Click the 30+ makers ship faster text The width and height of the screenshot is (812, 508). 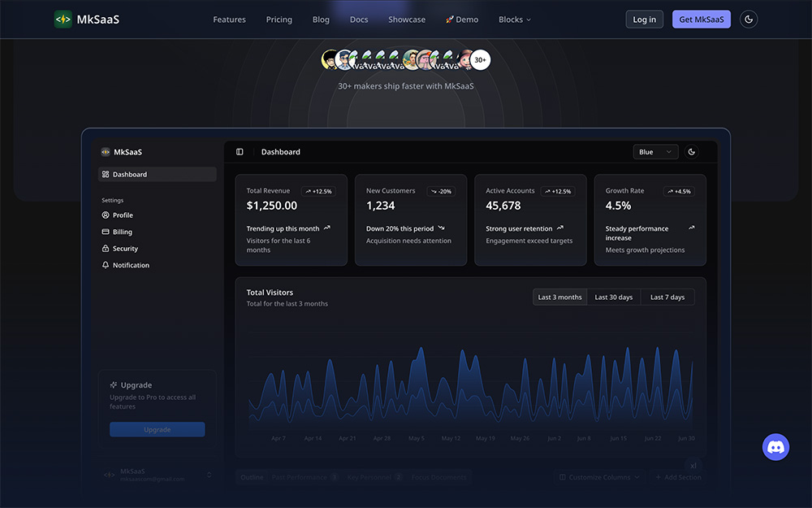coord(406,86)
